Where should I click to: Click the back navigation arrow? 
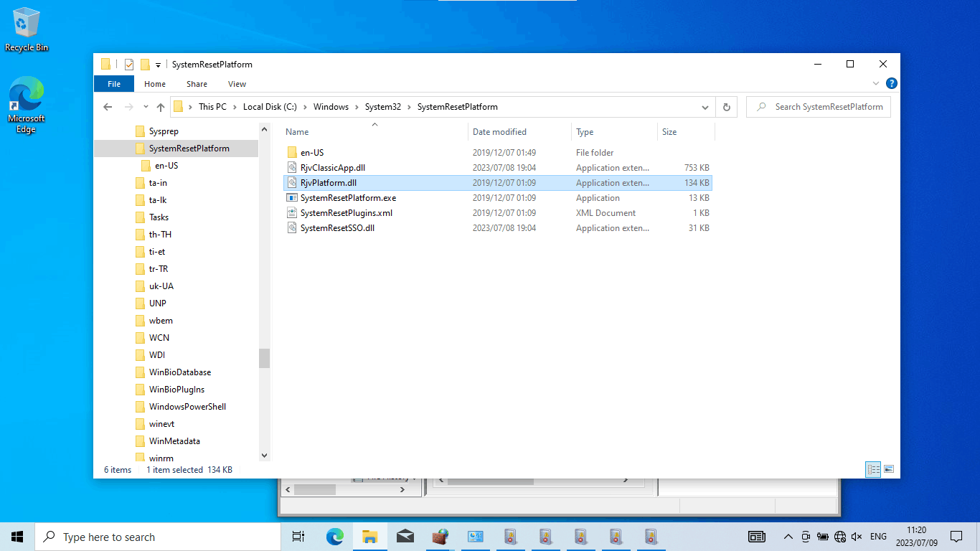point(108,106)
